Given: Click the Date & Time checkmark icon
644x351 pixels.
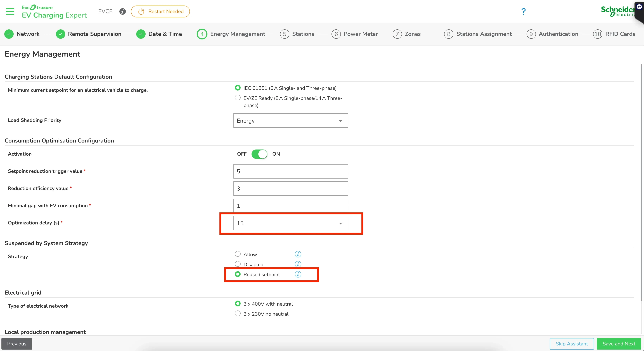Looking at the screenshot, I should click(141, 34).
